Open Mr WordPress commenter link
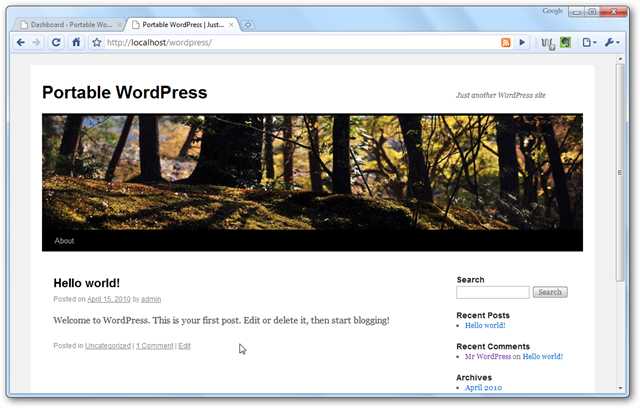The width and height of the screenshot is (640, 408). coord(488,356)
